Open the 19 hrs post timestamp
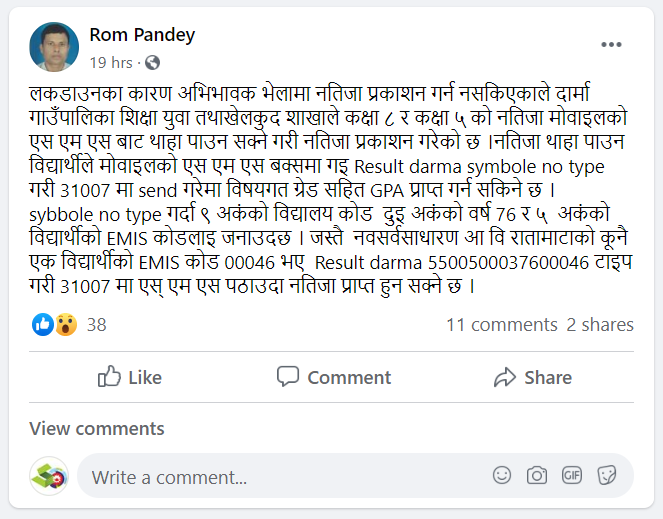The image size is (663, 519). (x=110, y=62)
